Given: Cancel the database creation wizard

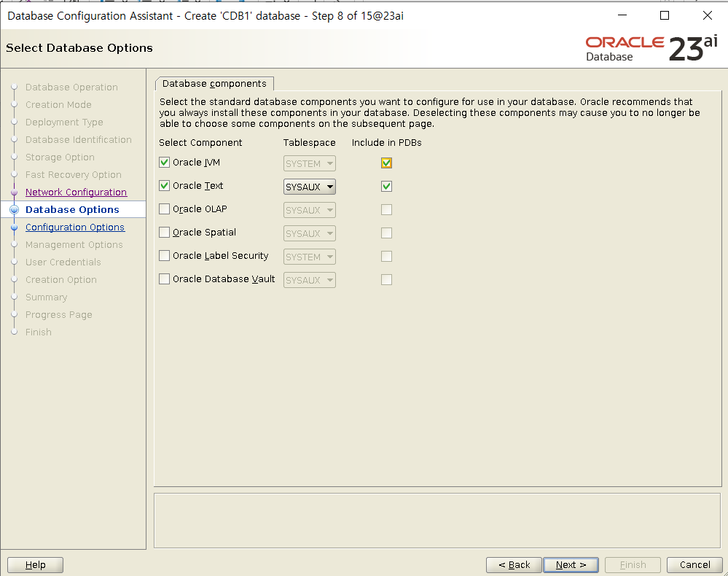Looking at the screenshot, I should tap(694, 565).
